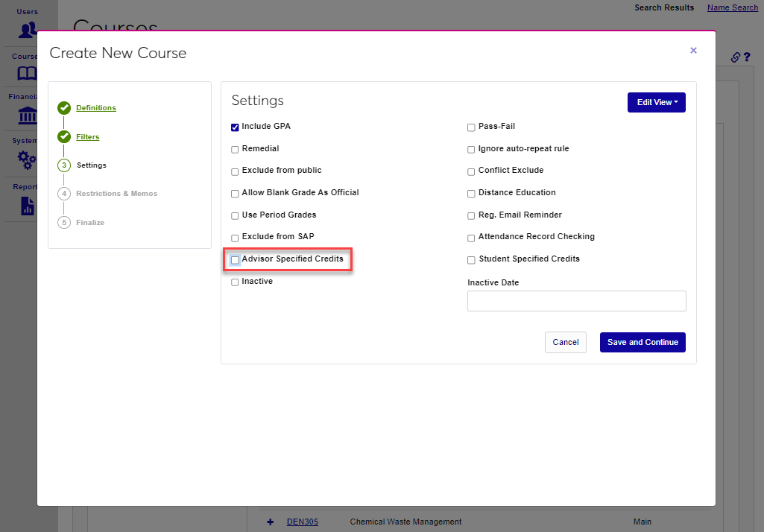Image resolution: width=764 pixels, height=532 pixels.
Task: Open the Courses book icon in sidebar
Action: [28, 74]
